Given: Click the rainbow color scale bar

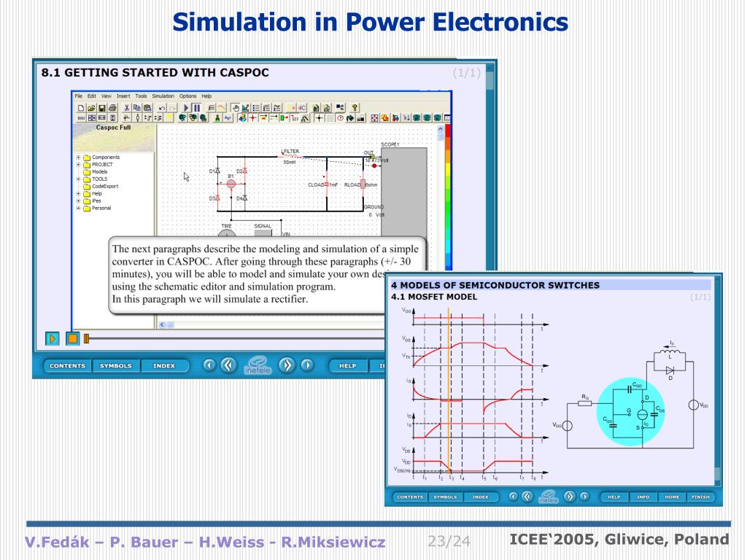Looking at the screenshot, I should pos(448,198).
